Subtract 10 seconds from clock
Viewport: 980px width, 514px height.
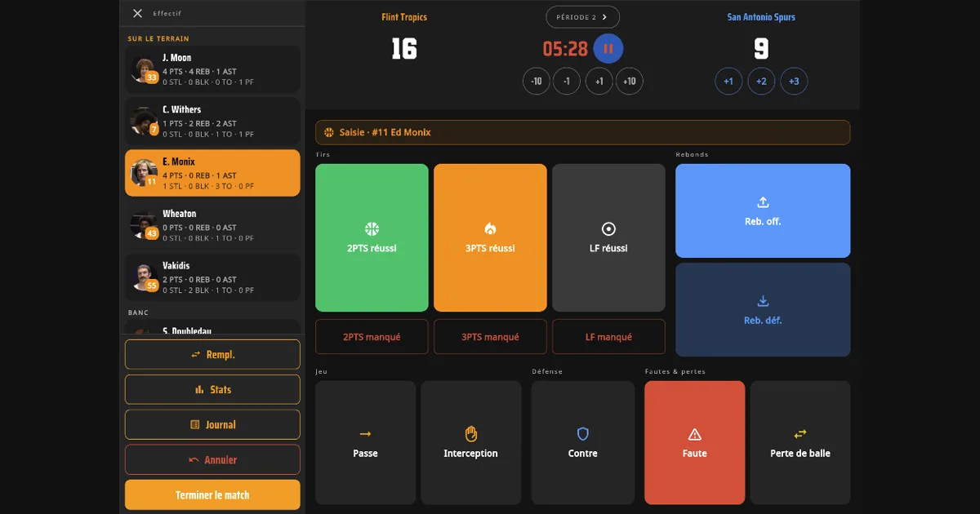click(x=537, y=82)
